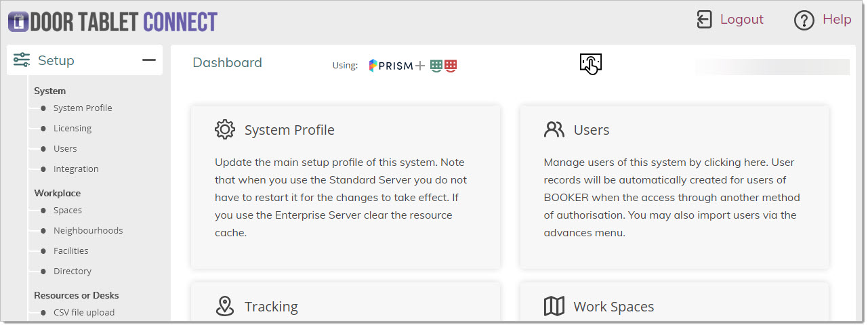The width and height of the screenshot is (868, 327).
Task: Open Facilities in the sidebar
Action: pos(71,250)
